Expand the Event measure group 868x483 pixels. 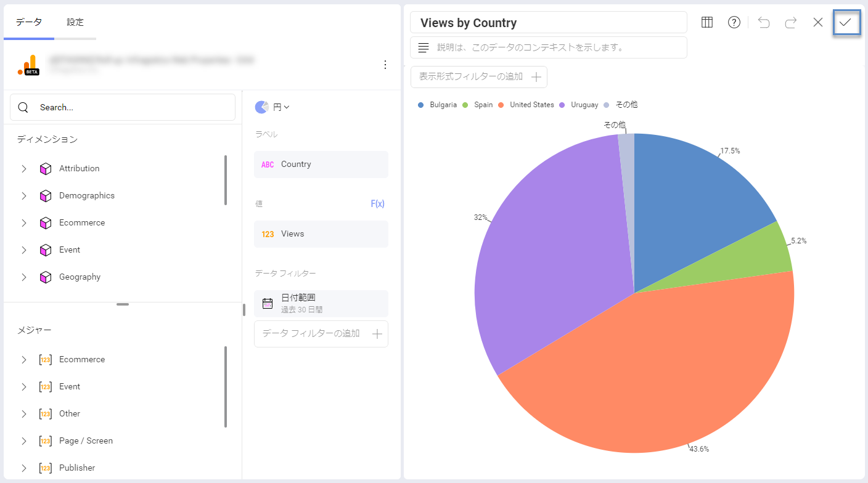(24, 387)
